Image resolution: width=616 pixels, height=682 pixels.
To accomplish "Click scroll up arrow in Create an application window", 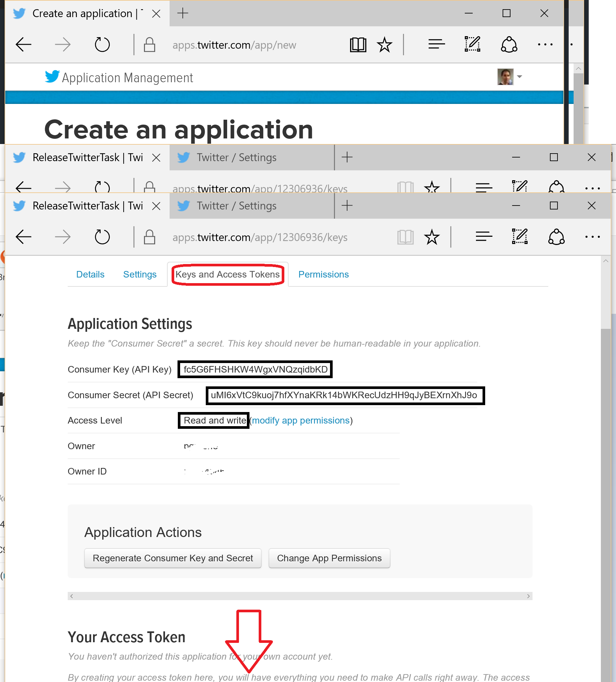I will [579, 68].
